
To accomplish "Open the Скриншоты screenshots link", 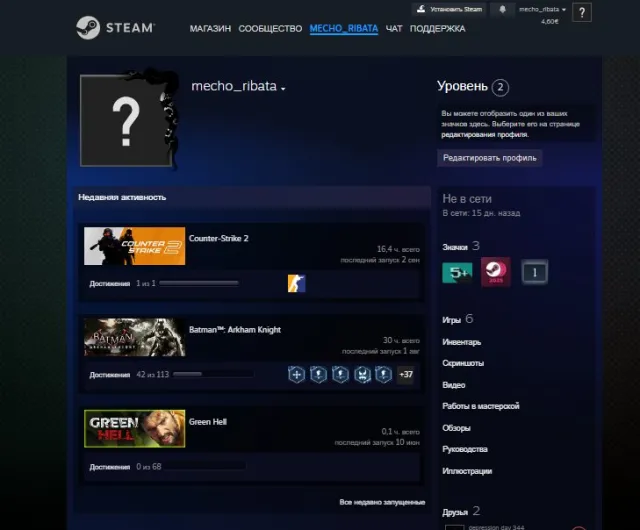I will point(463,363).
